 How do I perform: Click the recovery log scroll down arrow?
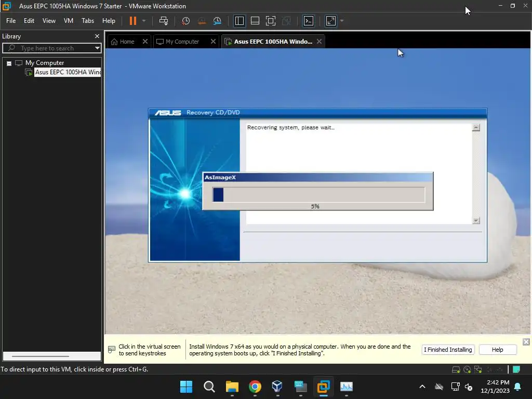(x=476, y=220)
